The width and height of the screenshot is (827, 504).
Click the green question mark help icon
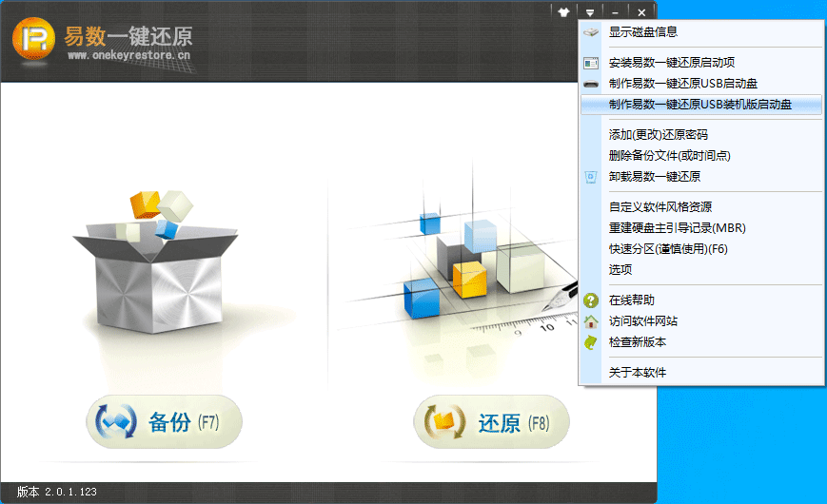point(591,300)
